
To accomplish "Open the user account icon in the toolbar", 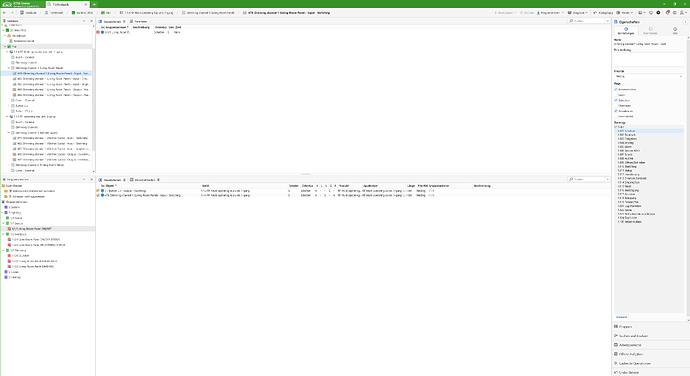I will click(683, 13).
